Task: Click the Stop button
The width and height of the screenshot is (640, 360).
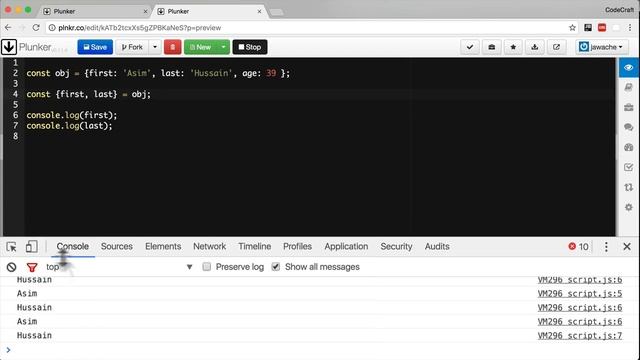Action: pos(250,47)
